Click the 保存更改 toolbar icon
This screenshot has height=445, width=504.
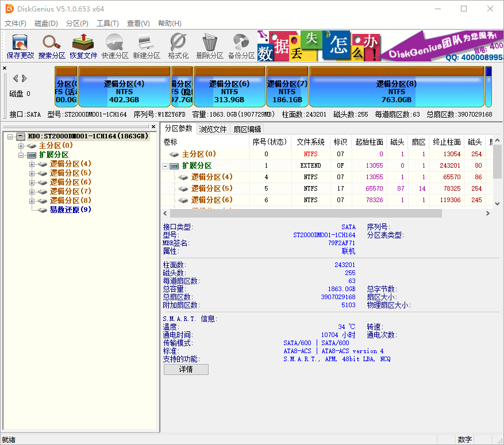click(x=19, y=46)
